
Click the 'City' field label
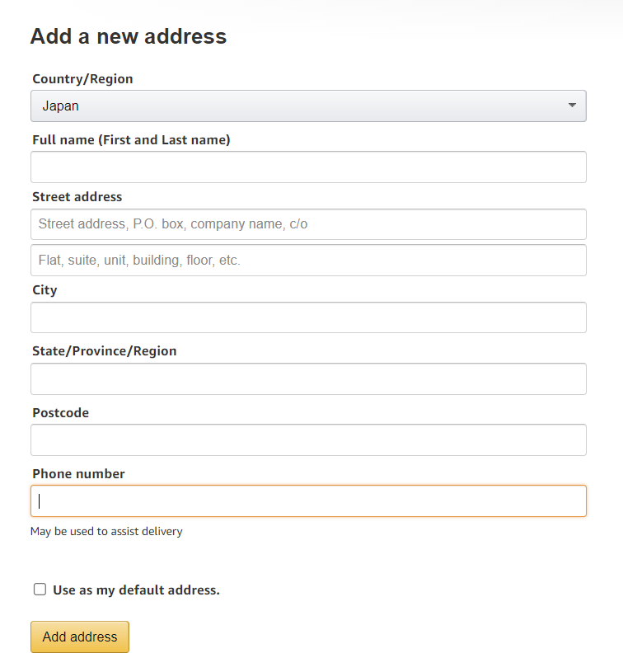tap(44, 290)
